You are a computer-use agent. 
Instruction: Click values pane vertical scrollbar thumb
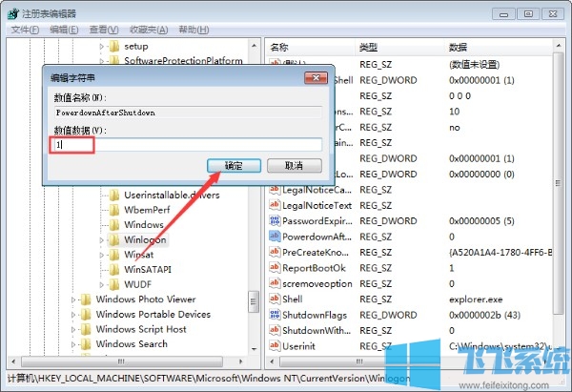(558, 183)
